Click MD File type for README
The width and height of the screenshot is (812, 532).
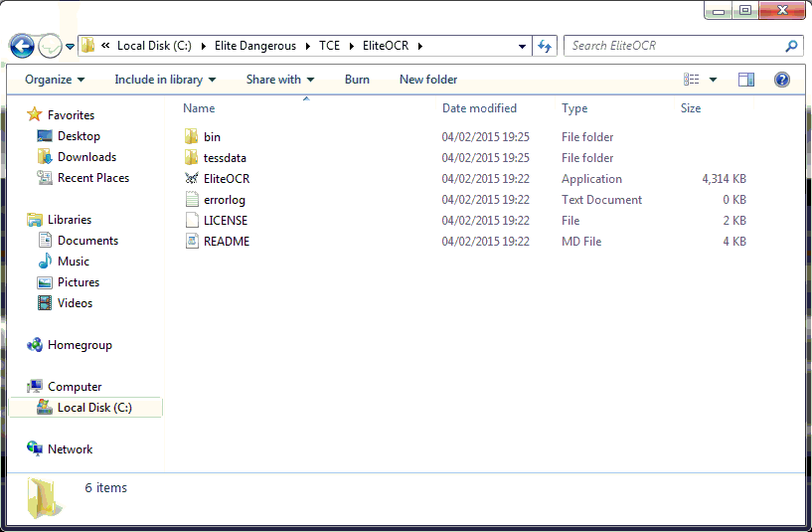[x=581, y=242]
